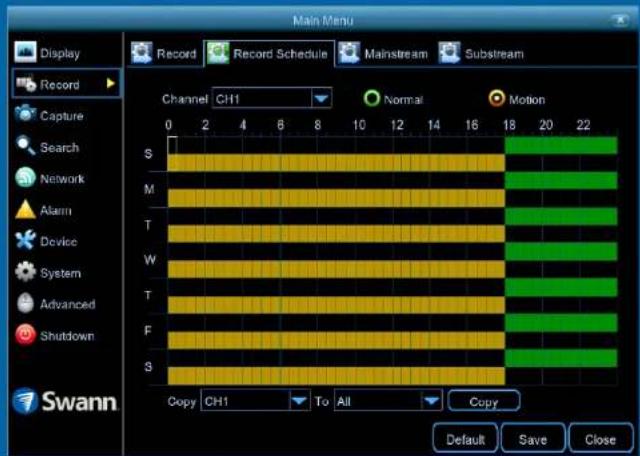The width and height of the screenshot is (640, 456).
Task: Close the Main Menu window
Action: click(620, 20)
